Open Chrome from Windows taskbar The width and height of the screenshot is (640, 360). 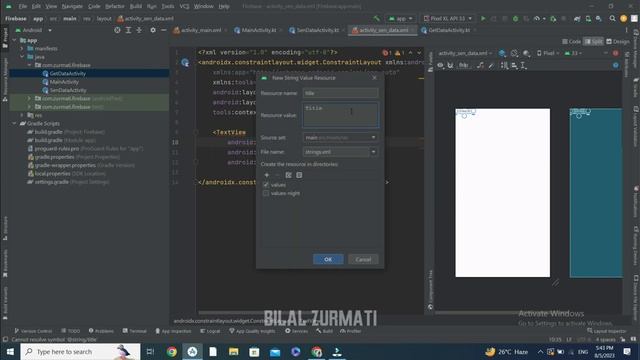pyautogui.click(x=172, y=351)
